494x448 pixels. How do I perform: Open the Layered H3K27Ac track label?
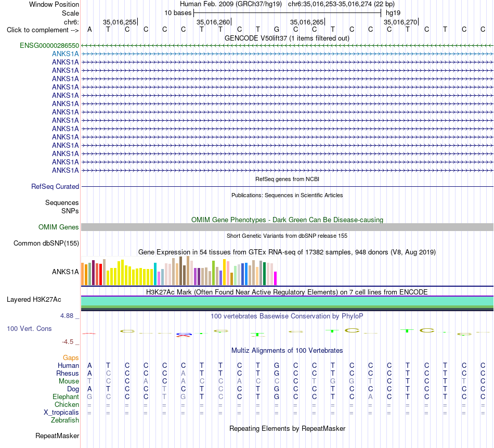[34, 300]
